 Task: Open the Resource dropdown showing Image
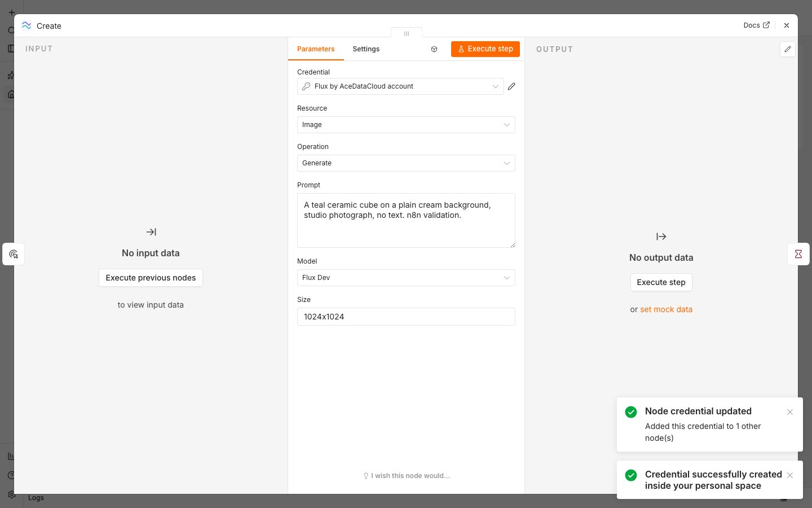point(406,125)
